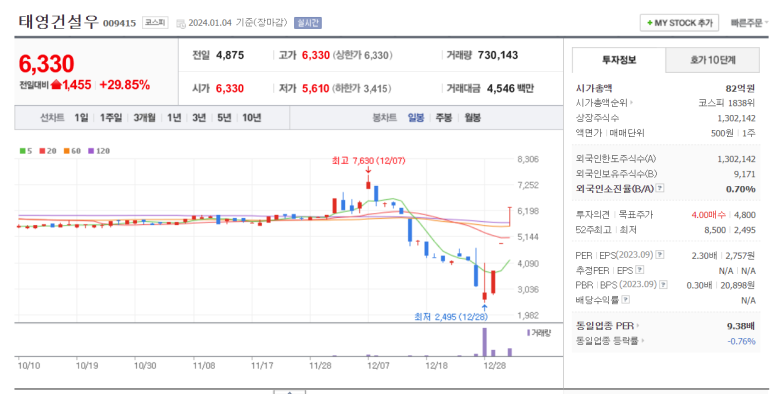Select the 1년 line chart period
Image resolution: width=773 pixels, height=394 pixels.
[174, 118]
